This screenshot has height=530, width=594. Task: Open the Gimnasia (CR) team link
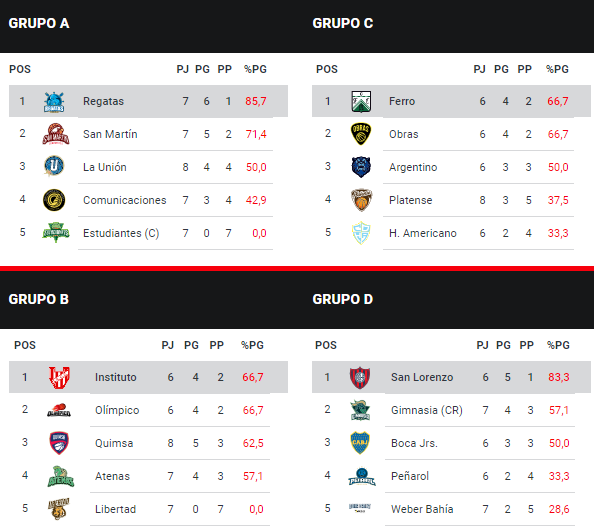(x=427, y=410)
